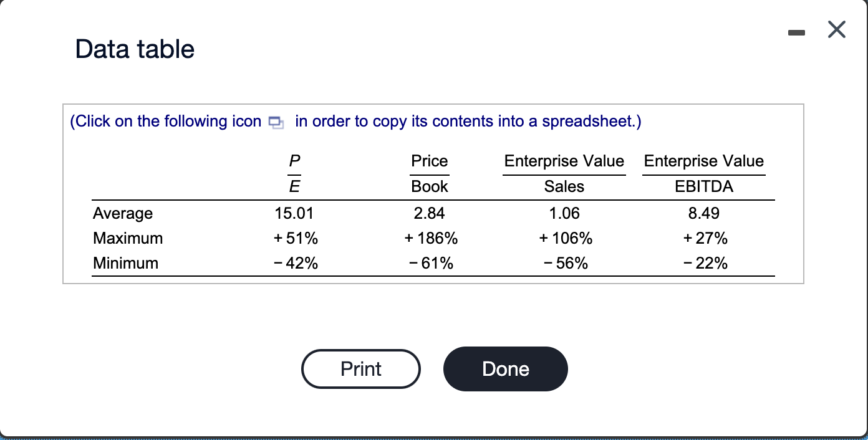868x440 pixels.
Task: Select the average Price/Book value 2.84
Action: click(x=430, y=214)
